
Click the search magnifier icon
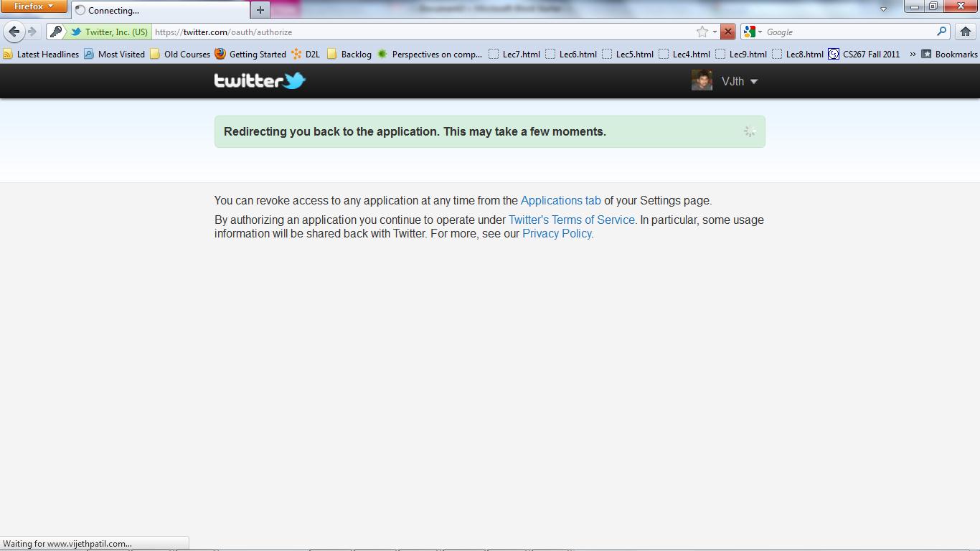point(942,32)
